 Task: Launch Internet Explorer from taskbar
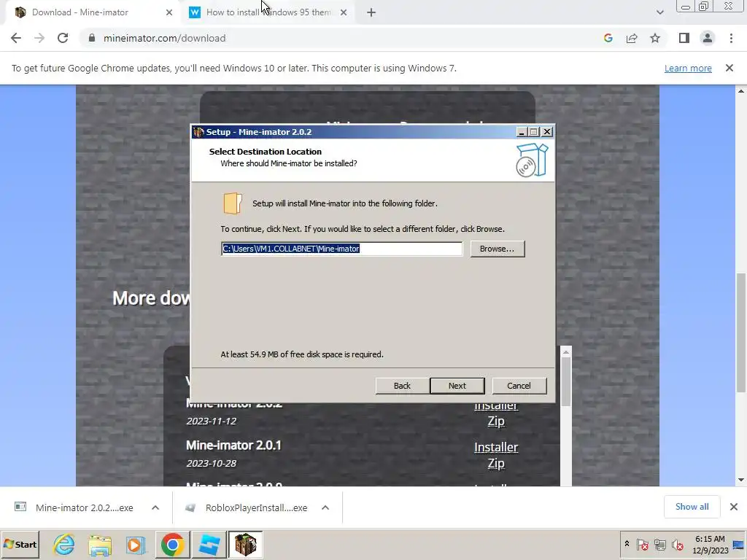pos(64,544)
